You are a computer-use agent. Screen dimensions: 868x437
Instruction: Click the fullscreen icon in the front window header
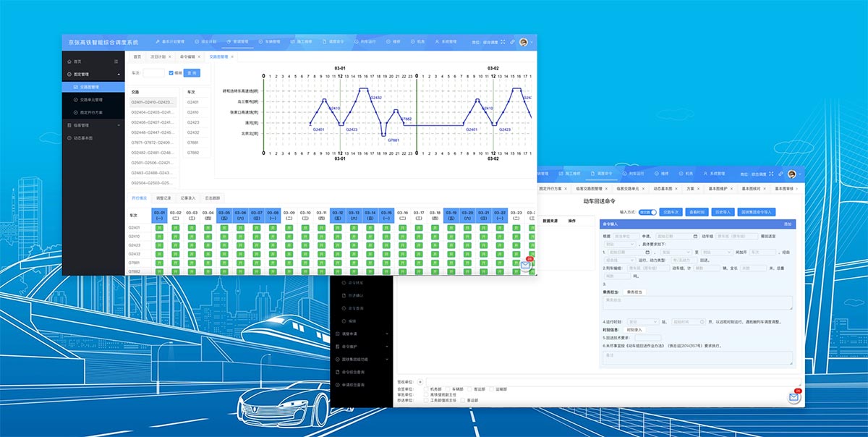[x=503, y=42]
